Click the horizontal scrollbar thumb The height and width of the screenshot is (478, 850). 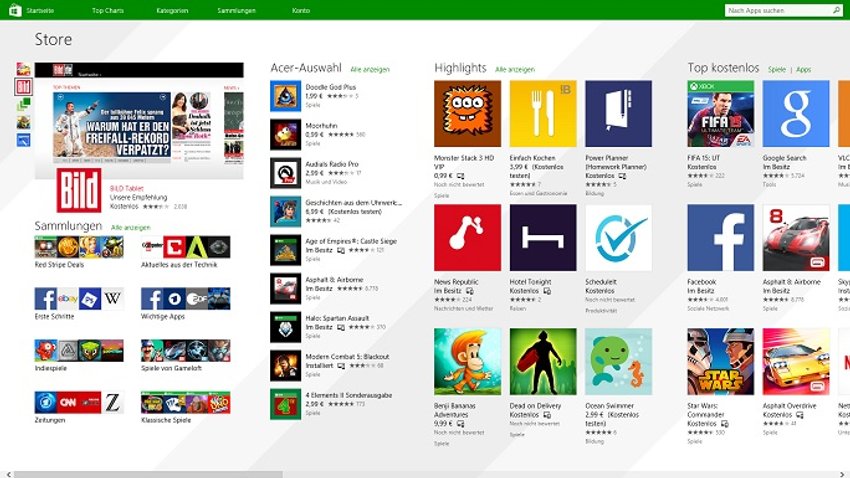[x=148, y=474]
